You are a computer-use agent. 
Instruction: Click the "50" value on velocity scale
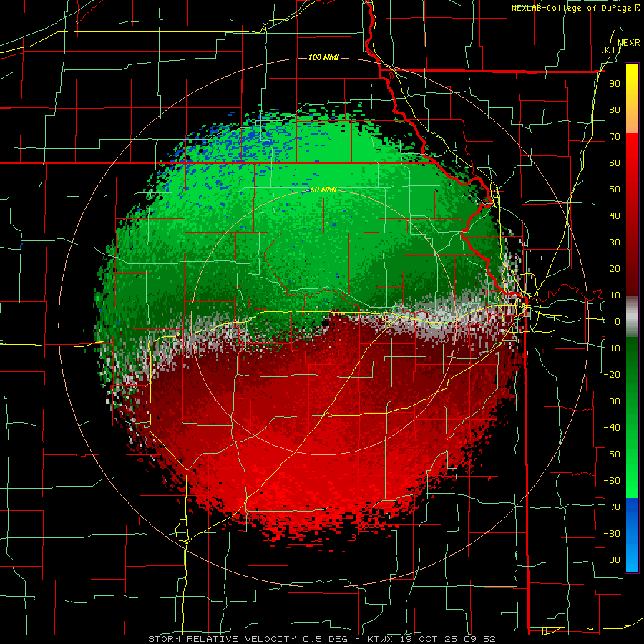(615, 190)
